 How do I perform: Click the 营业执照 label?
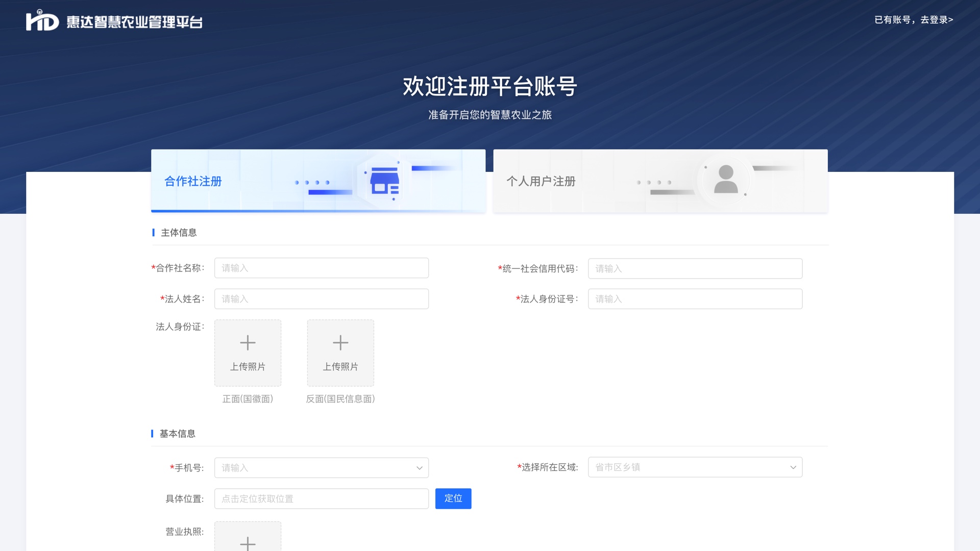184,532
